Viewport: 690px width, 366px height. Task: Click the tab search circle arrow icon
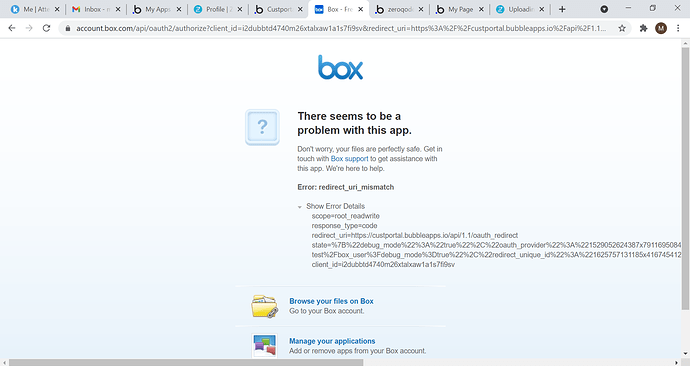604,9
